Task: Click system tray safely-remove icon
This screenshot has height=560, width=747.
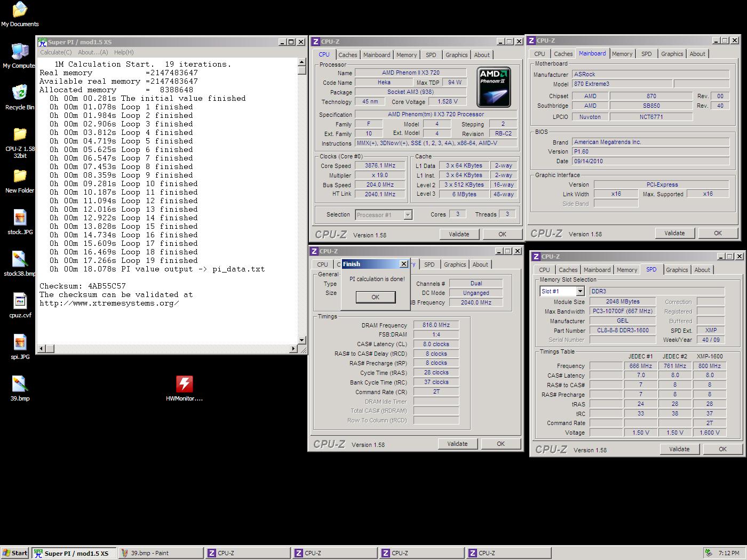Action: [x=709, y=553]
